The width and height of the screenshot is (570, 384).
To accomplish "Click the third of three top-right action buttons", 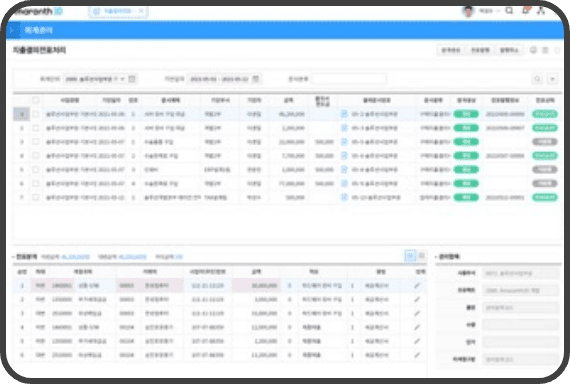I will [509, 50].
